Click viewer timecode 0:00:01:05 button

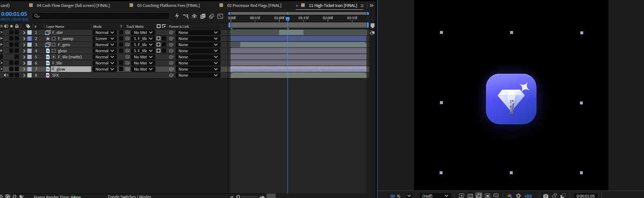coord(585,196)
